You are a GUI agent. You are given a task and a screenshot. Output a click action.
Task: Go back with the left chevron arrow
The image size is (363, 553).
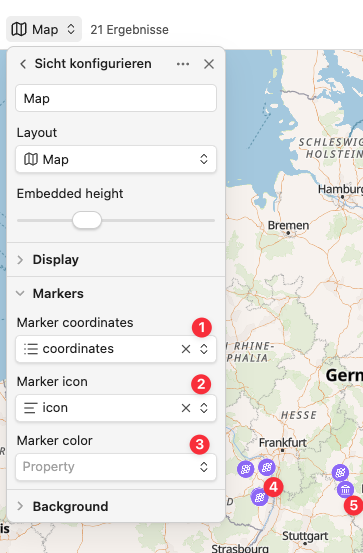click(23, 64)
